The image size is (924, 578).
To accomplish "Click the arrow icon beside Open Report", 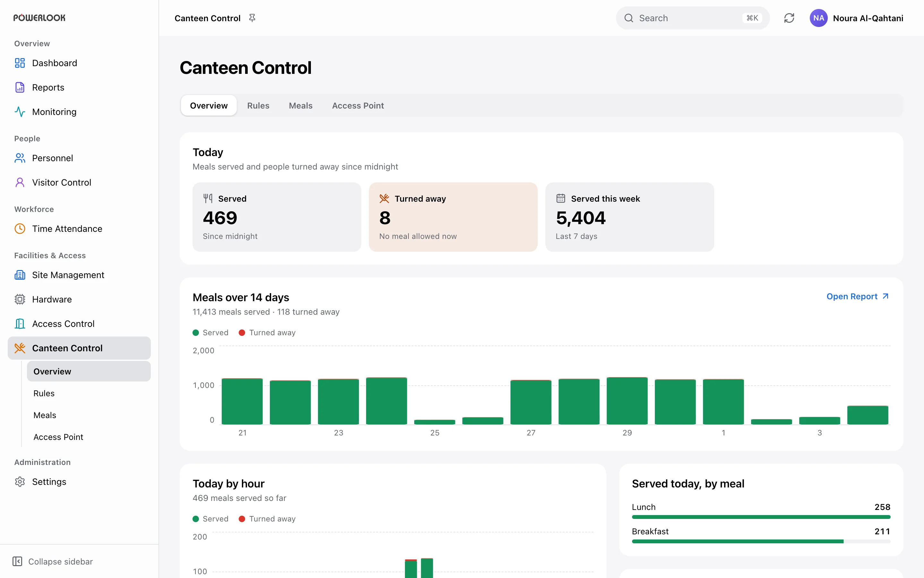I will click(x=886, y=297).
